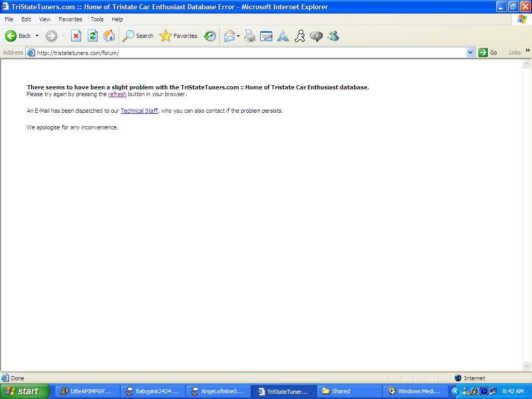The image size is (532, 399).
Task: Open the Shared folder taskbar button
Action: click(x=350, y=391)
